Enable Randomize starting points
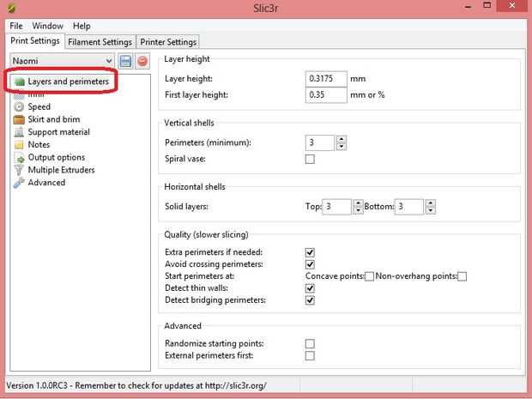 [310, 344]
